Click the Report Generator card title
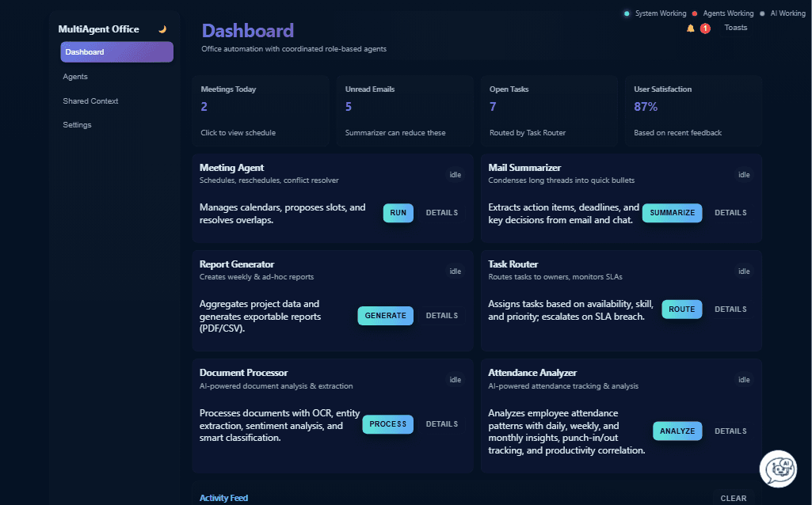The width and height of the screenshot is (812, 505). [237, 264]
